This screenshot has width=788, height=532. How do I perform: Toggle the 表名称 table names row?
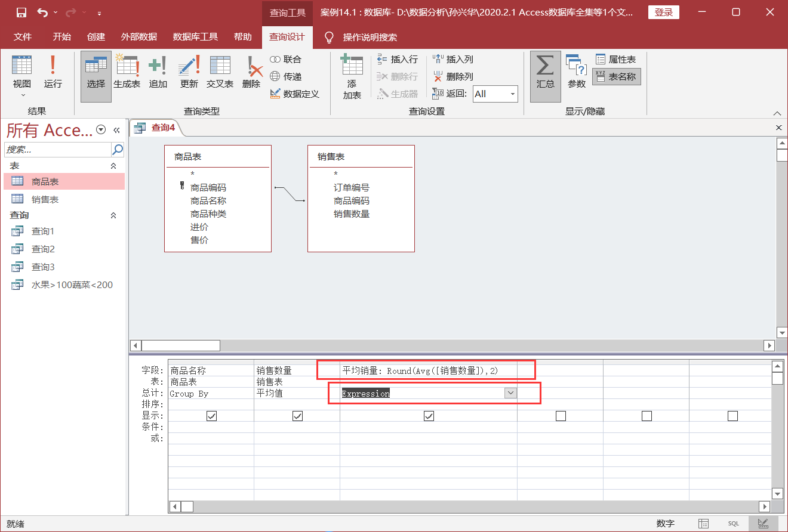(617, 76)
